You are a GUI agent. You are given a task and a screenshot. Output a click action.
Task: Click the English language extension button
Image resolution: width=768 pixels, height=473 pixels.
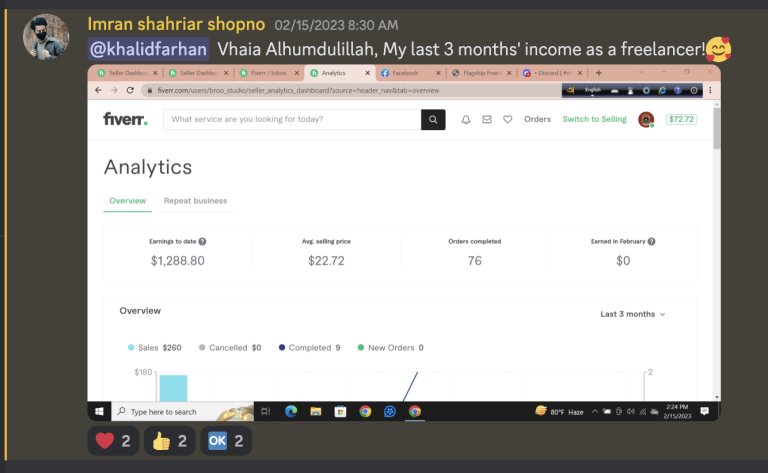tap(592, 90)
